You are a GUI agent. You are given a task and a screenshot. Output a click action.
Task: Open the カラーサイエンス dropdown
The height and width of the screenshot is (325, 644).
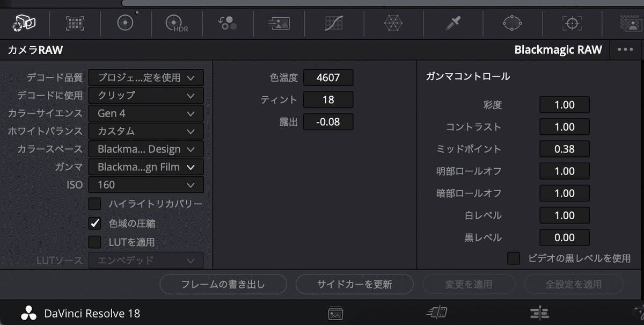click(x=145, y=113)
